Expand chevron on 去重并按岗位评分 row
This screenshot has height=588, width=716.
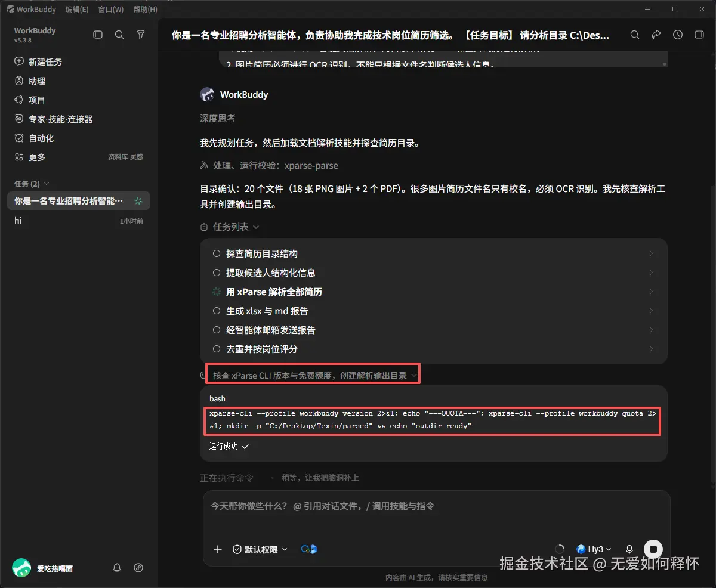[651, 349]
